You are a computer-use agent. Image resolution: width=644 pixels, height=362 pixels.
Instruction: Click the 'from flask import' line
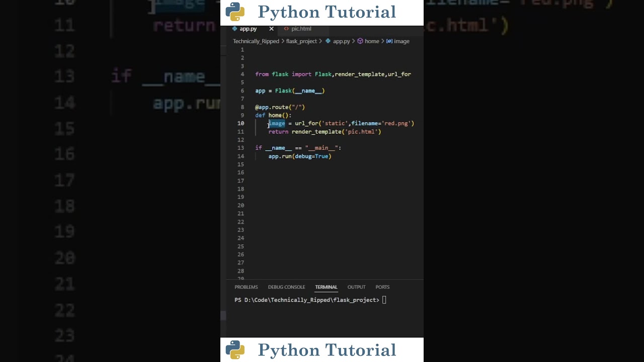pyautogui.click(x=333, y=74)
